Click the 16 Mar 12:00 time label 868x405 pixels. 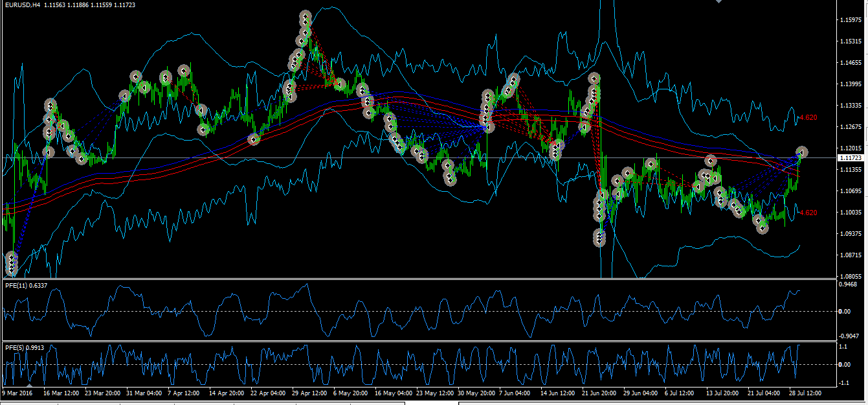point(61,393)
